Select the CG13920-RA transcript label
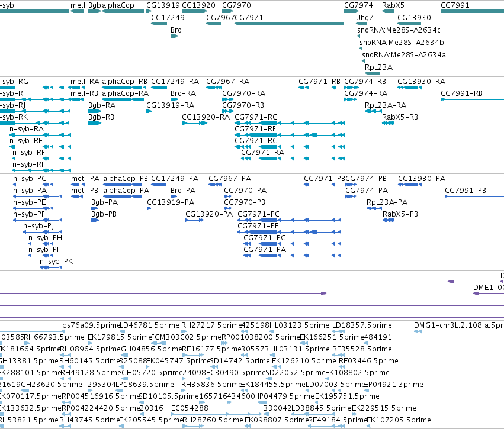 pyautogui.click(x=206, y=117)
